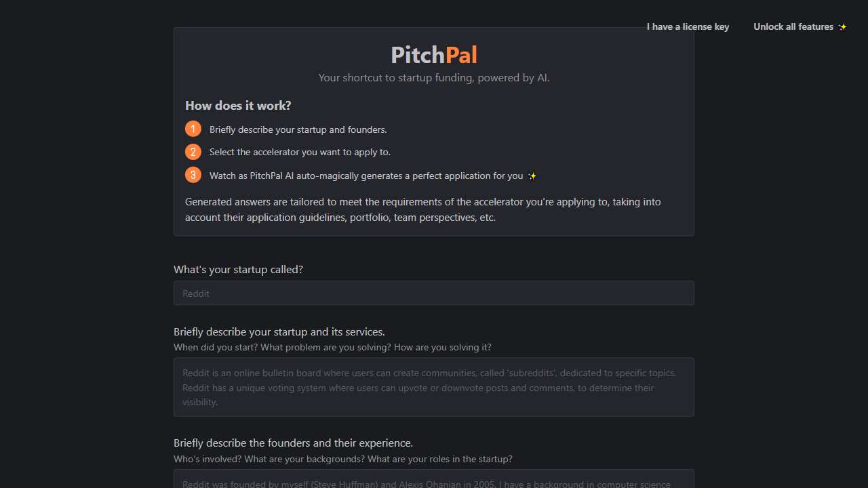The height and width of the screenshot is (488, 868).
Task: Click the sparkle icon next to Unlock all features
Action: tap(843, 26)
